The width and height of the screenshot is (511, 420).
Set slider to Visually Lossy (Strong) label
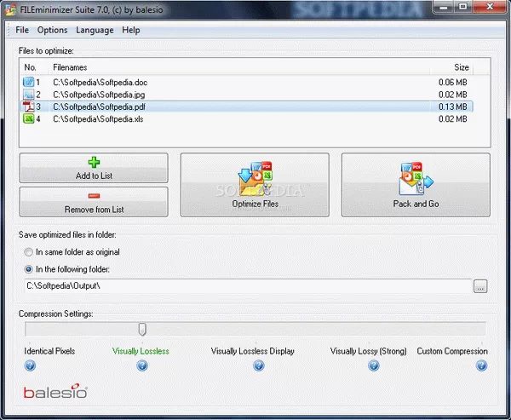coord(368,351)
